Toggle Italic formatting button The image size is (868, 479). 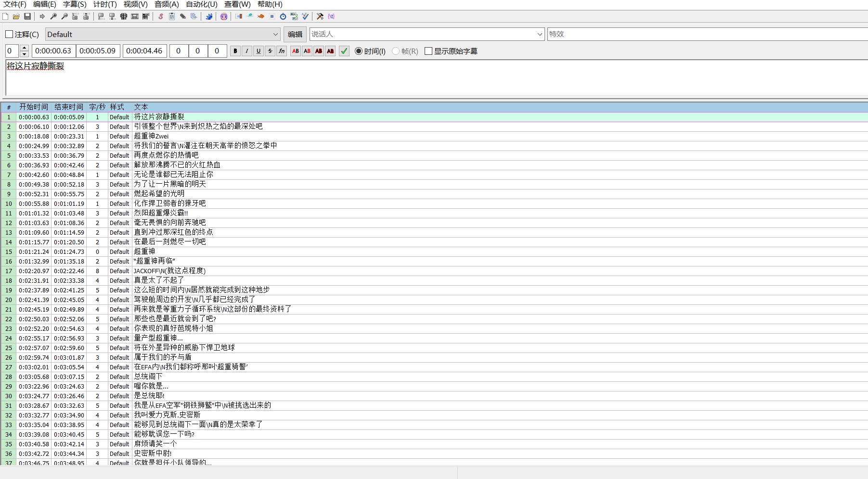(247, 51)
